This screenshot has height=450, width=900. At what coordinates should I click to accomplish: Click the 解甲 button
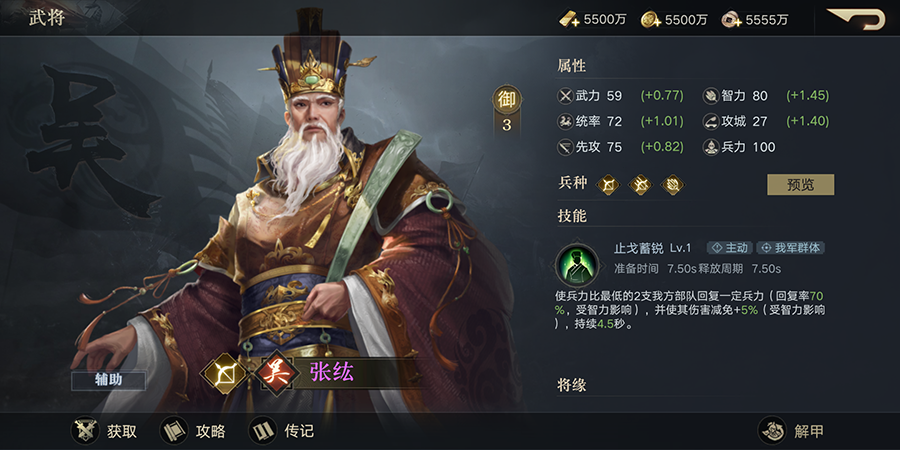click(x=792, y=430)
